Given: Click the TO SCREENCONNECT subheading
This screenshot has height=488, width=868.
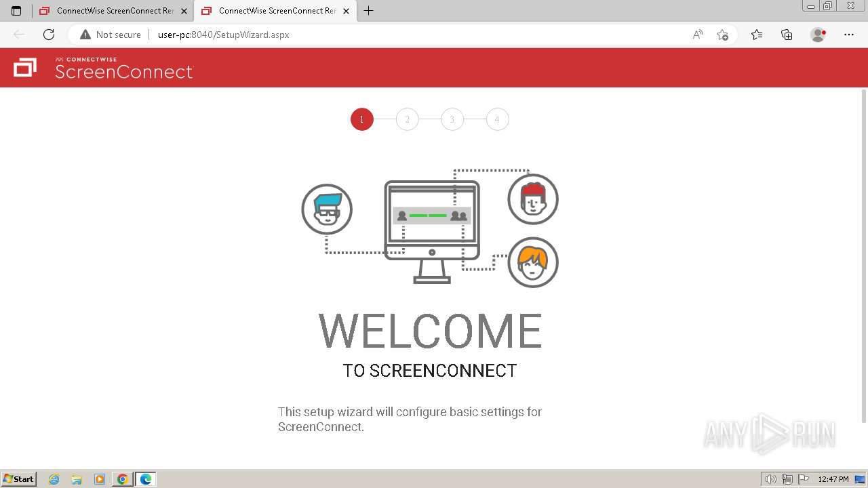Looking at the screenshot, I should coord(430,371).
